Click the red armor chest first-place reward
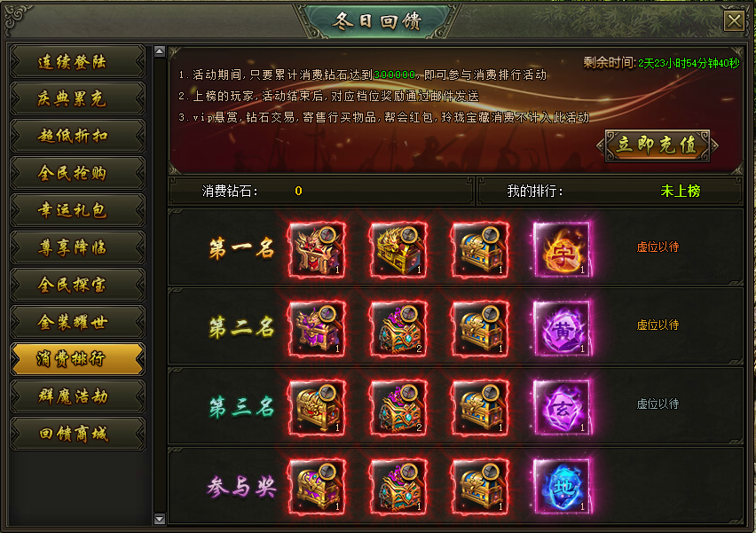Image resolution: width=756 pixels, height=533 pixels. pyautogui.click(x=318, y=249)
